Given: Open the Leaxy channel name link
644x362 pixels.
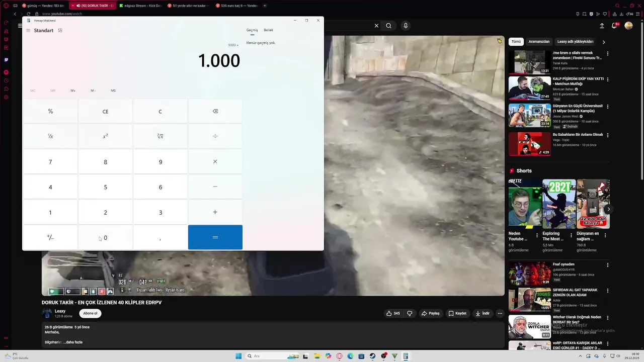Looking at the screenshot, I should [60, 311].
